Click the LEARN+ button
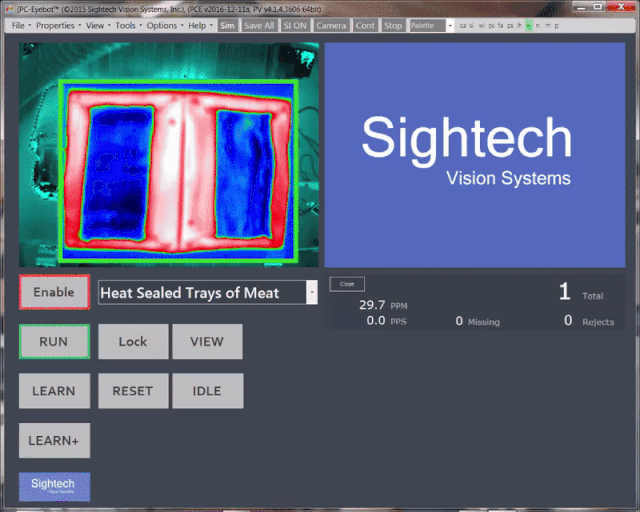This screenshot has width=640, height=512. click(54, 440)
